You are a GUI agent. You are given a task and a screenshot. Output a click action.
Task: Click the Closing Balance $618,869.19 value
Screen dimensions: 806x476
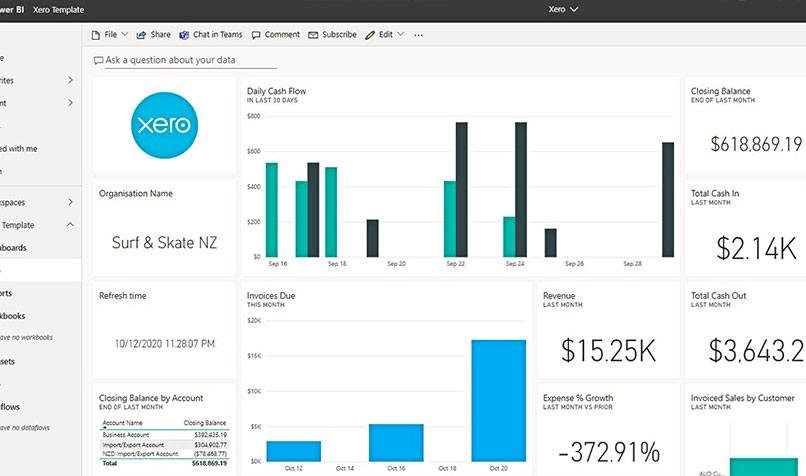(x=756, y=144)
